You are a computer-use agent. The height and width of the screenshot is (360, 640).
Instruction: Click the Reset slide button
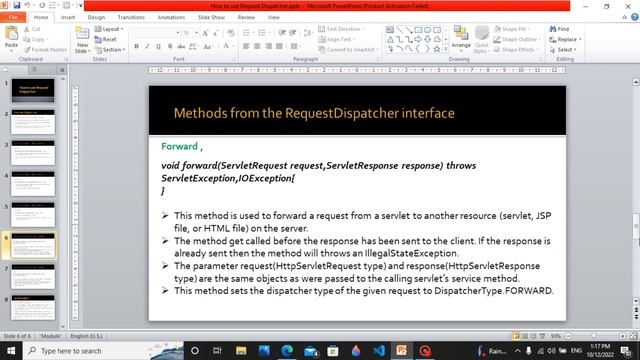click(x=106, y=40)
